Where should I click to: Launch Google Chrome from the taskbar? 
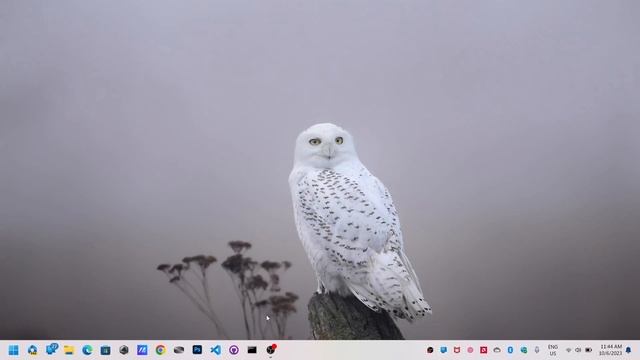pos(160,350)
